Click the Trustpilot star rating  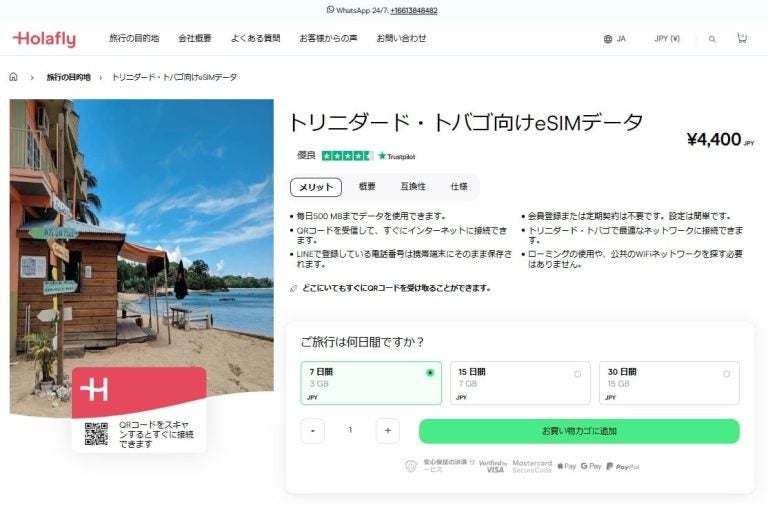pos(347,156)
